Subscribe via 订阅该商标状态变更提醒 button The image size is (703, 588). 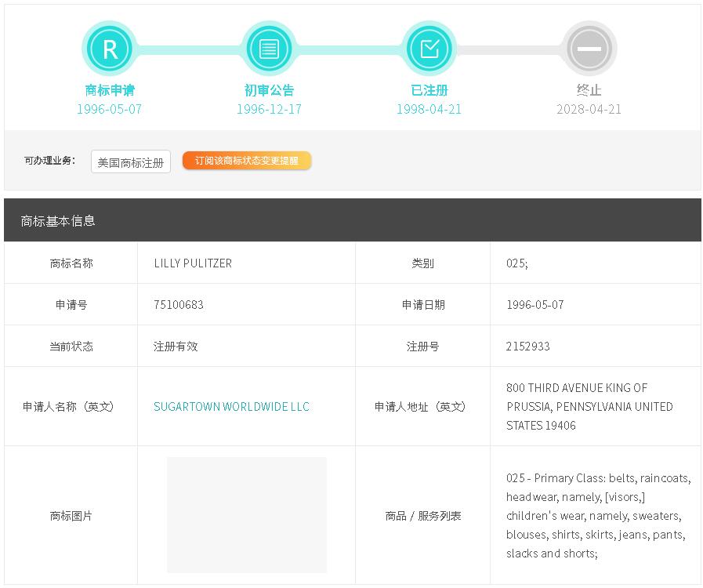pos(247,161)
